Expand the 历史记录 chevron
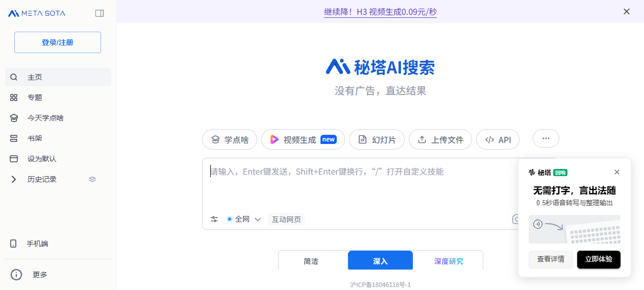This screenshot has height=290, width=644. [x=14, y=179]
